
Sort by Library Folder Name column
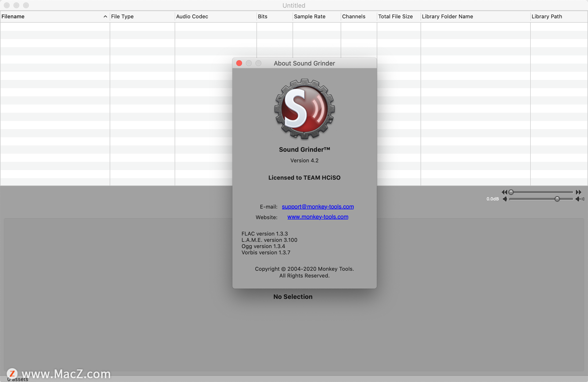[x=476, y=17]
